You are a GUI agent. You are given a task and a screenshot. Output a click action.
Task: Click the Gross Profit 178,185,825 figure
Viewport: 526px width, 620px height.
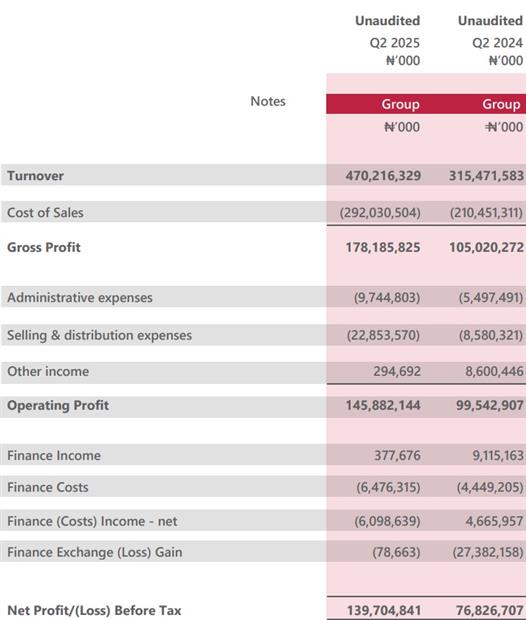click(x=383, y=248)
